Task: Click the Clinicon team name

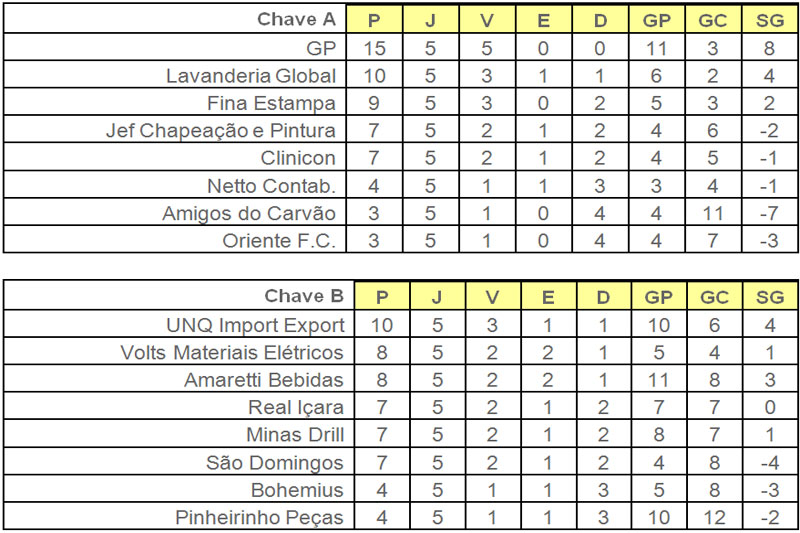Action: click(305, 158)
